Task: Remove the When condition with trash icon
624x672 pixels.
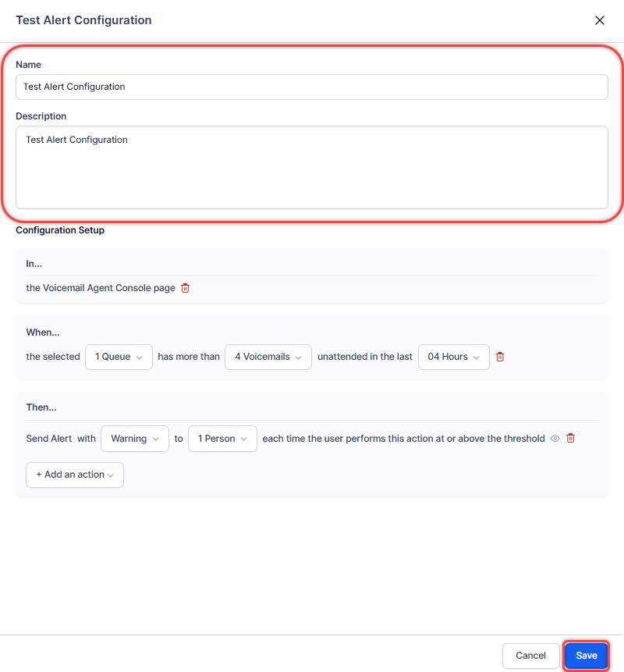Action: click(x=500, y=357)
